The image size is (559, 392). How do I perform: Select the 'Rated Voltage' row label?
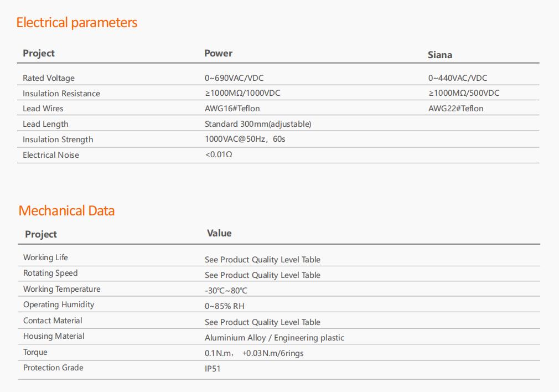point(49,78)
